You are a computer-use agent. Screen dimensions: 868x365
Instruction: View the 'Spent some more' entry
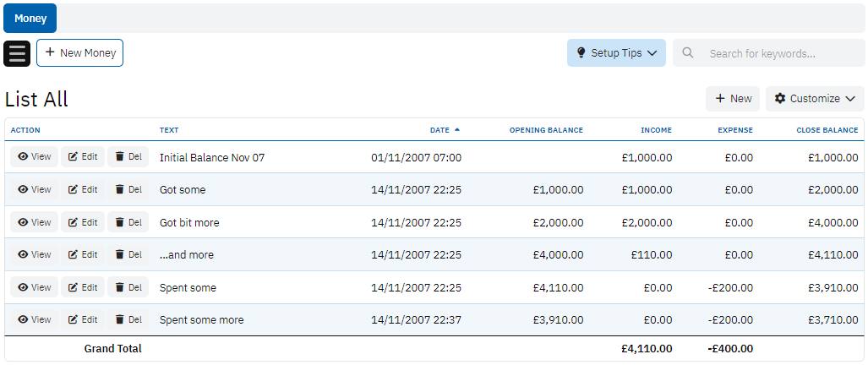[x=35, y=320]
